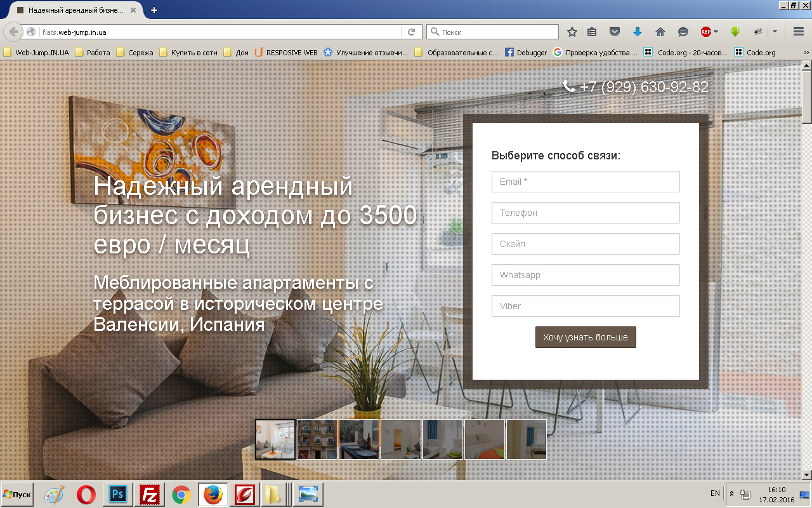The height and width of the screenshot is (508, 812).
Task: Submit with Хочу узнать больше button
Action: 586,337
